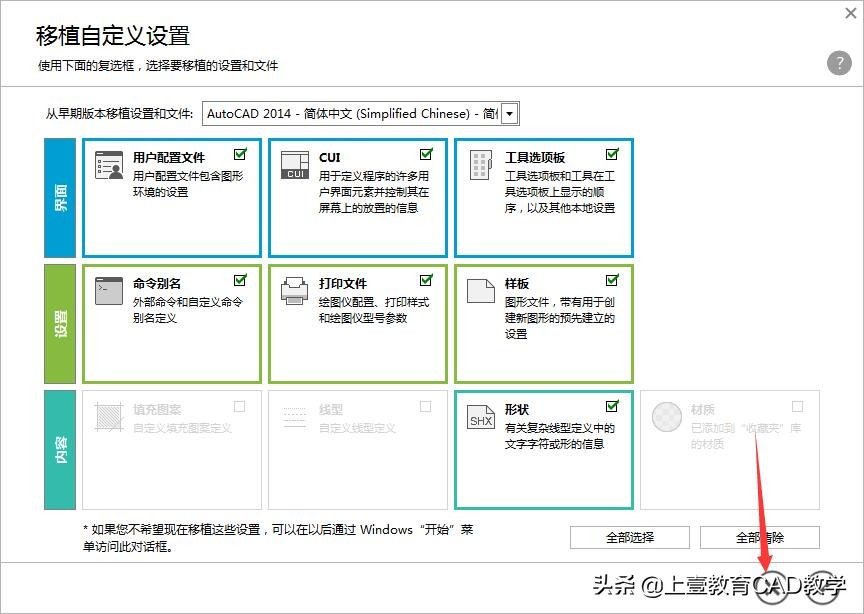Select AutoCAD 2014 简体中文 in the combo box
The width and height of the screenshot is (864, 614).
click(x=350, y=113)
